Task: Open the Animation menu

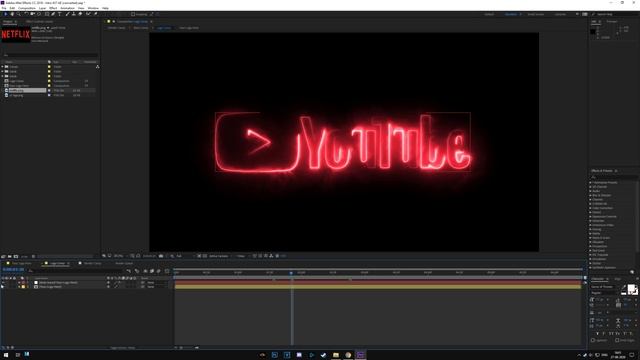Action: click(67, 8)
